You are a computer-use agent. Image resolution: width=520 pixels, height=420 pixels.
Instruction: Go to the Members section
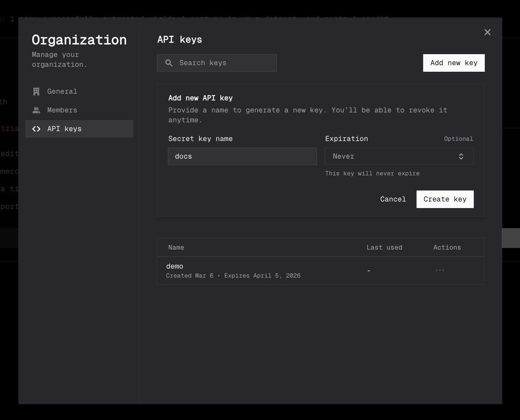click(x=62, y=110)
